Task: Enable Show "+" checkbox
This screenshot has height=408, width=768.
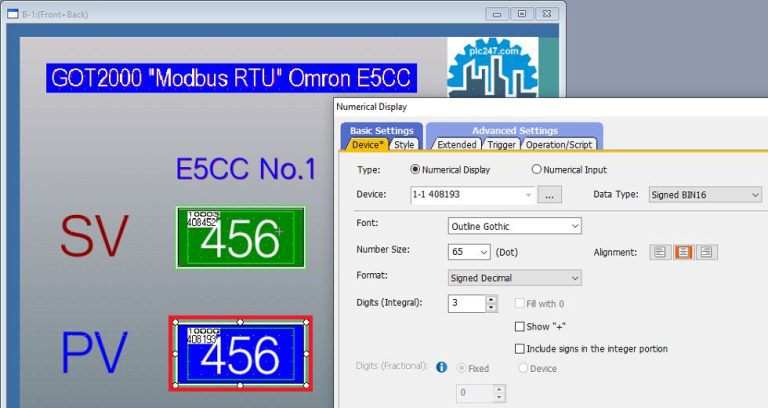Action: (x=520, y=326)
